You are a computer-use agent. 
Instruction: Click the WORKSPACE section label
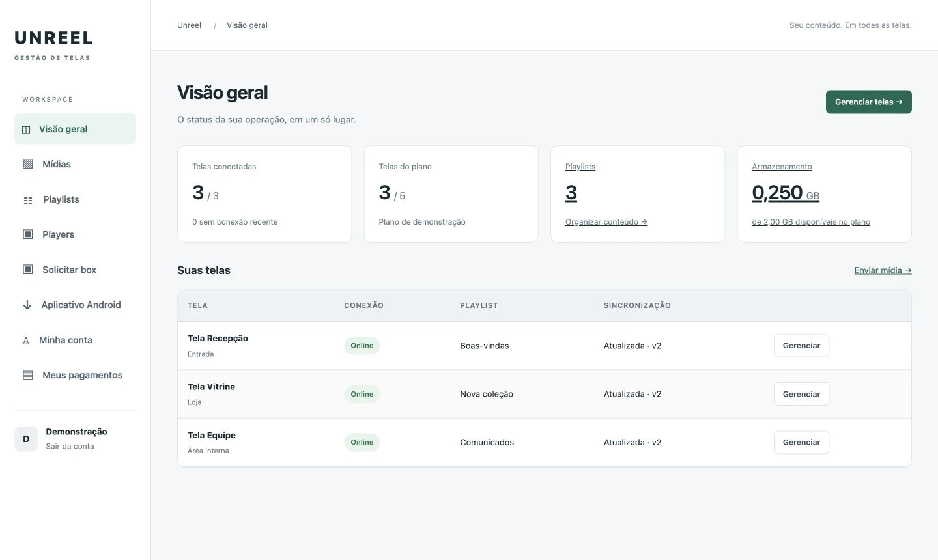point(48,100)
